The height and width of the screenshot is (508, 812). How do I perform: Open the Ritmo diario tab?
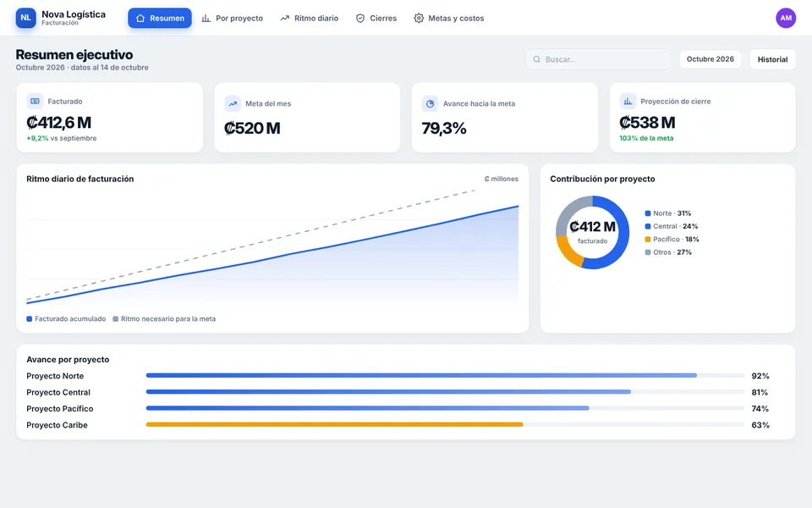(310, 18)
